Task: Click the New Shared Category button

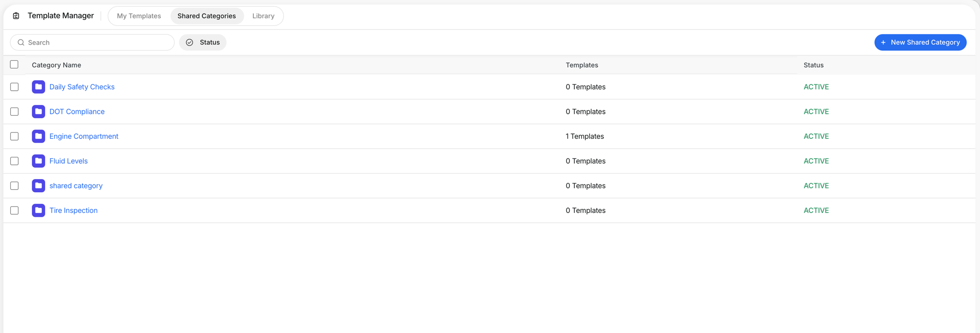Action: point(920,42)
